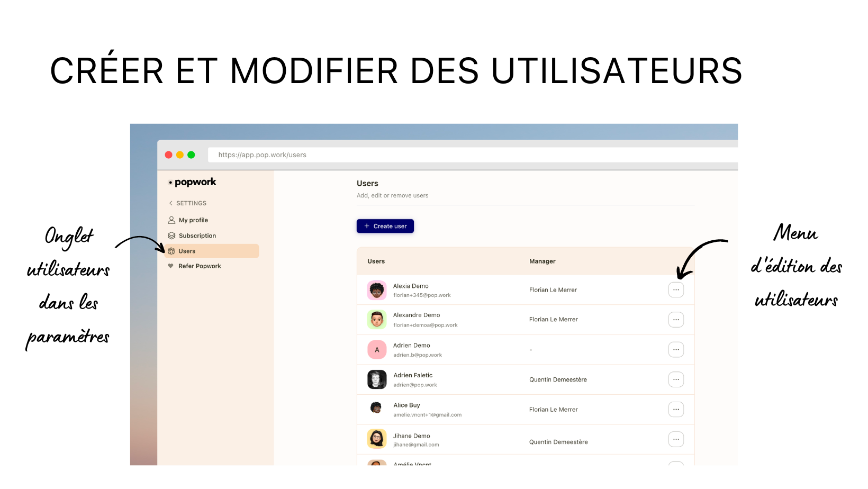The width and height of the screenshot is (868, 489).
Task: Select Users in the settings sidebar
Action: pos(186,251)
